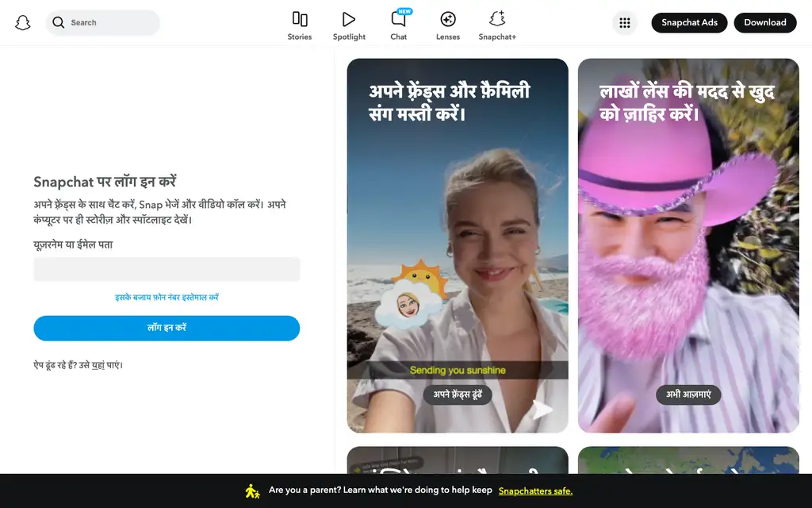Click the magnifier icon in search

click(59, 22)
